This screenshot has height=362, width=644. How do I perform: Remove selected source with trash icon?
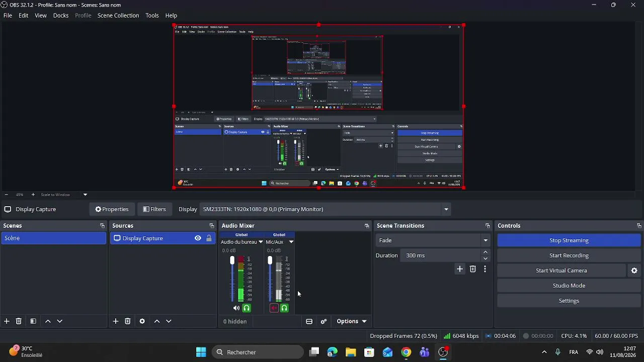tap(128, 321)
